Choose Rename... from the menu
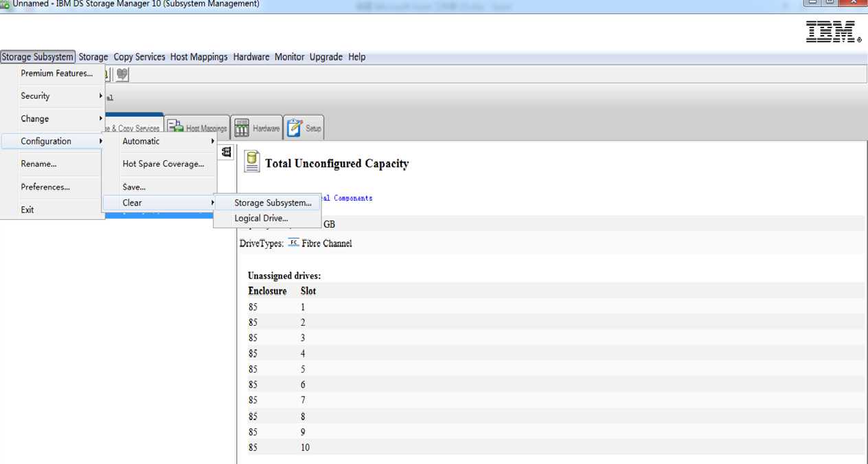 coord(53,164)
